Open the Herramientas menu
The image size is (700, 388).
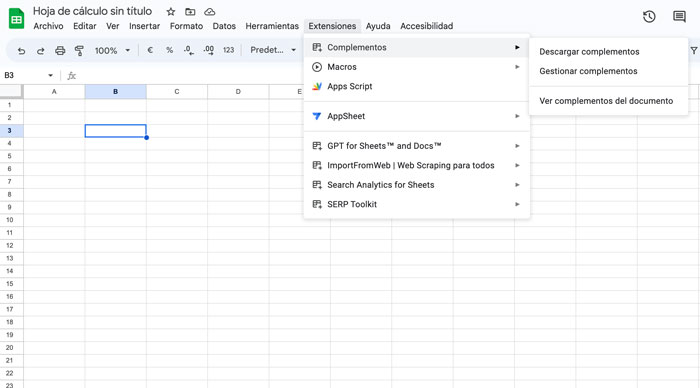(x=272, y=26)
